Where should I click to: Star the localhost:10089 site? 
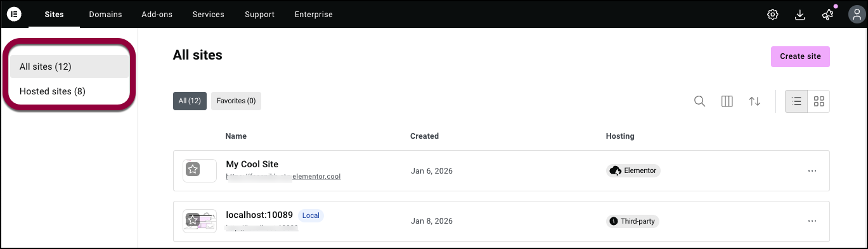click(x=193, y=220)
